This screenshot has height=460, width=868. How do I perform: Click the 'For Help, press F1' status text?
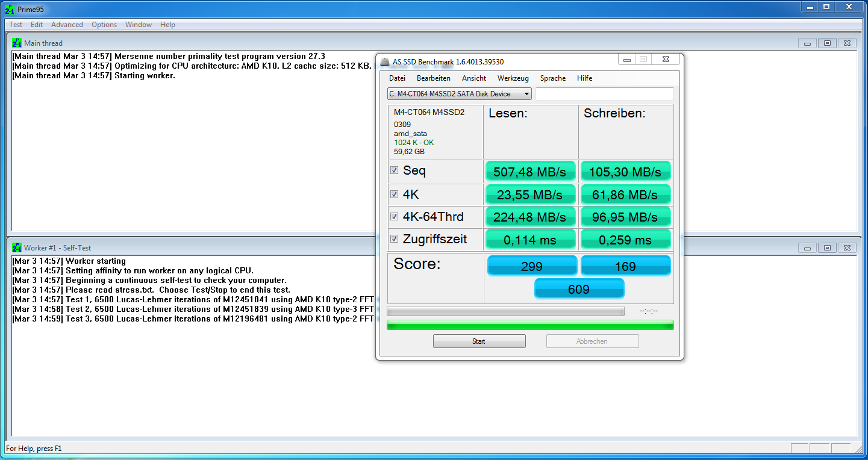click(x=34, y=449)
